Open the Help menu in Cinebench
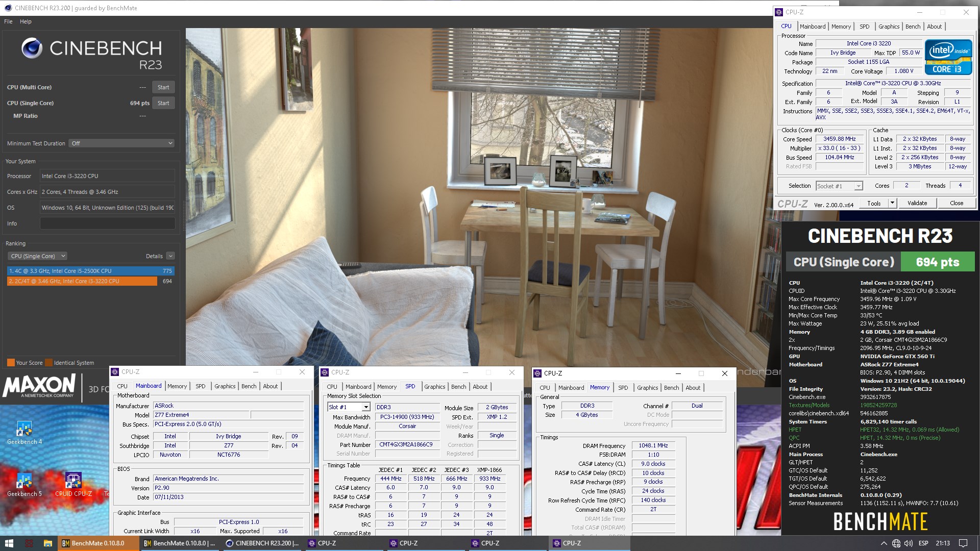 click(x=26, y=21)
